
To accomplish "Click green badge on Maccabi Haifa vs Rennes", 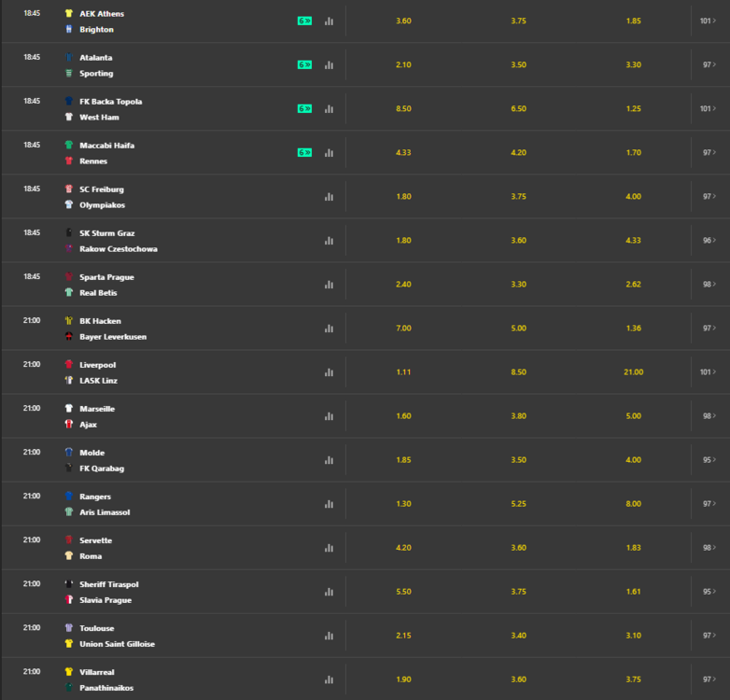I will click(x=304, y=153).
